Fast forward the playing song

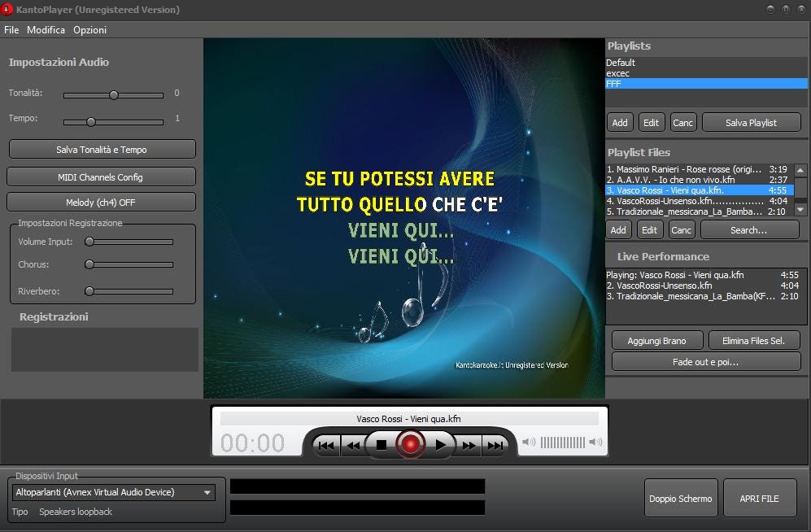[468, 445]
